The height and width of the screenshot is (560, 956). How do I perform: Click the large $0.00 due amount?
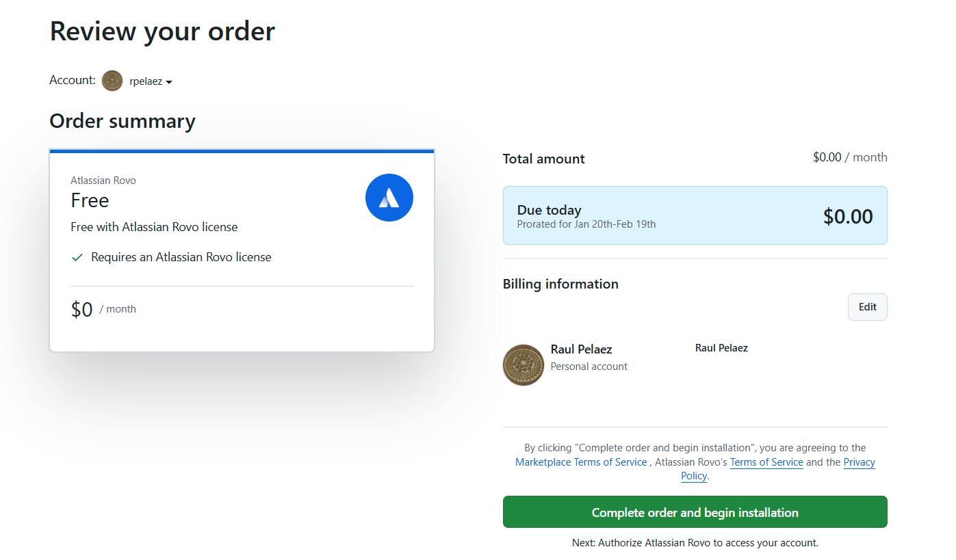click(x=848, y=217)
